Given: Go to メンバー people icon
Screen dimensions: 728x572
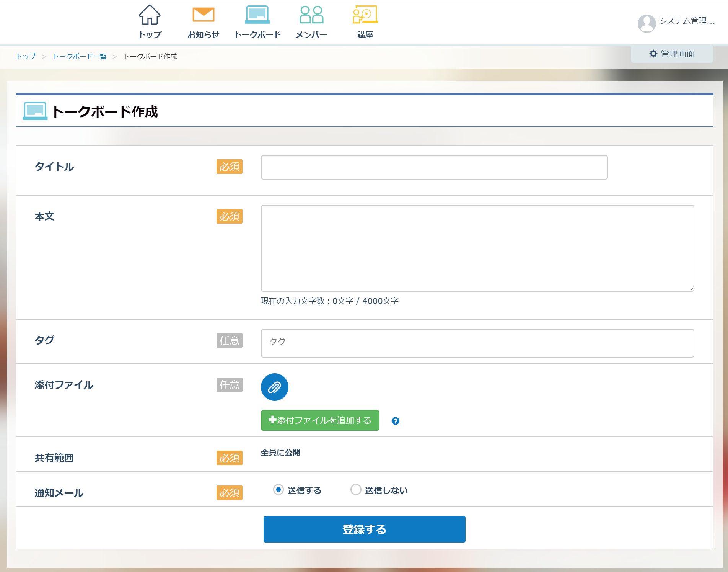Looking at the screenshot, I should [x=311, y=15].
